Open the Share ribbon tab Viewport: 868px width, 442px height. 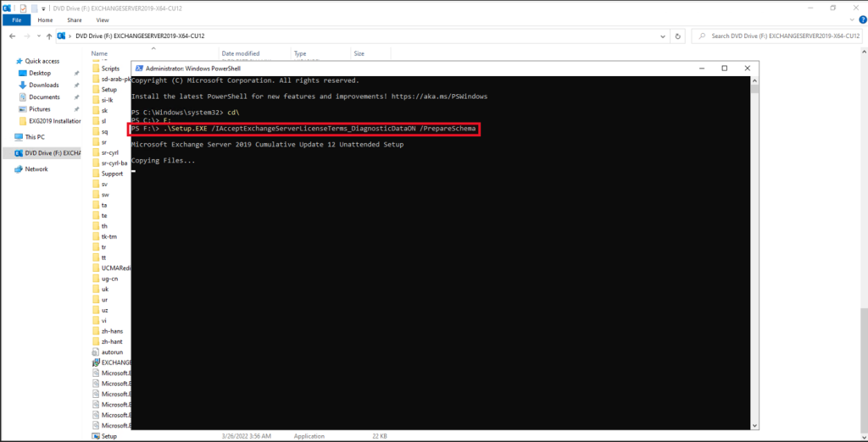[x=75, y=20]
